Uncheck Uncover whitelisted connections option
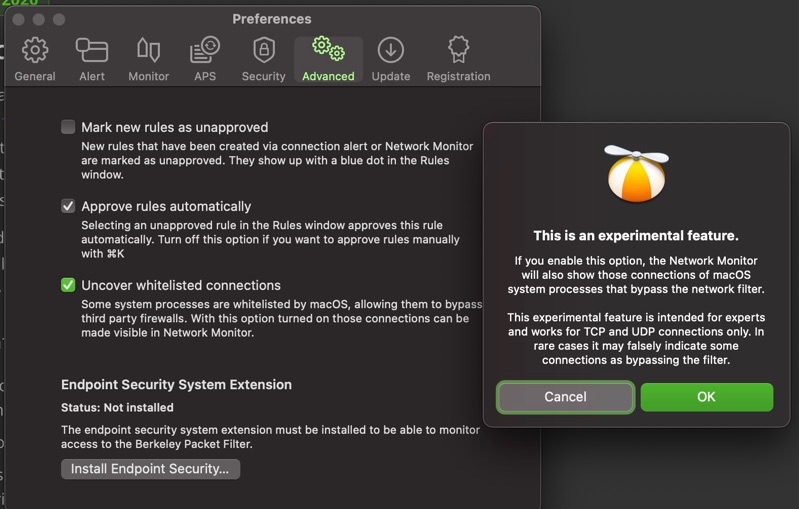 pos(68,285)
